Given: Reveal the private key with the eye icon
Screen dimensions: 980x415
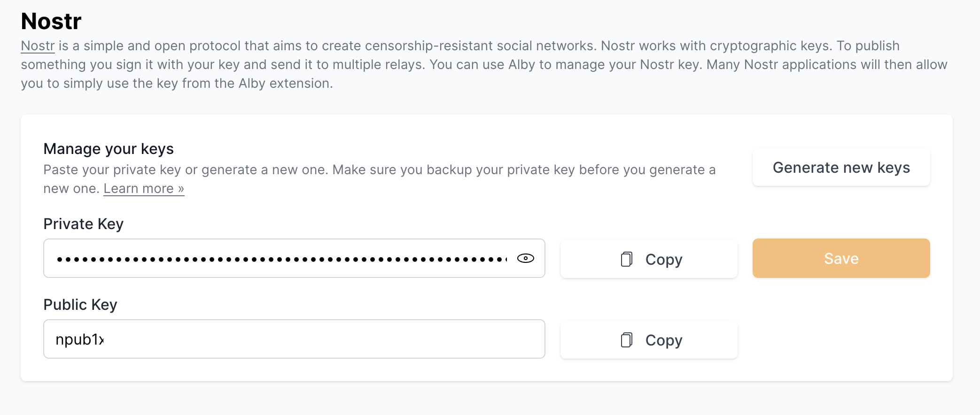Looking at the screenshot, I should 525,258.
